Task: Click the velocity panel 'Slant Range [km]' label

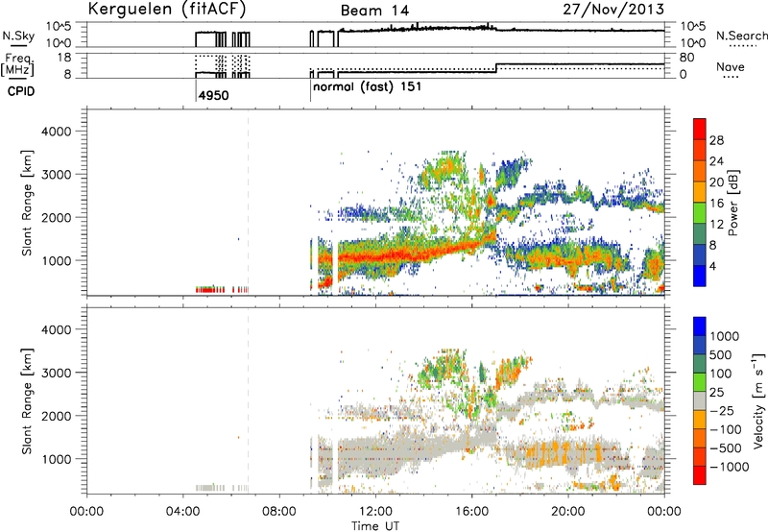Action: click(x=27, y=401)
